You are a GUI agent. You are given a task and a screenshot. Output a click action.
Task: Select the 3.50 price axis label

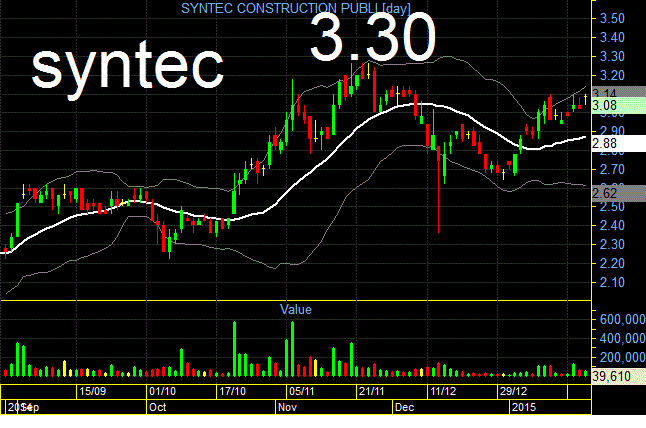(x=612, y=19)
